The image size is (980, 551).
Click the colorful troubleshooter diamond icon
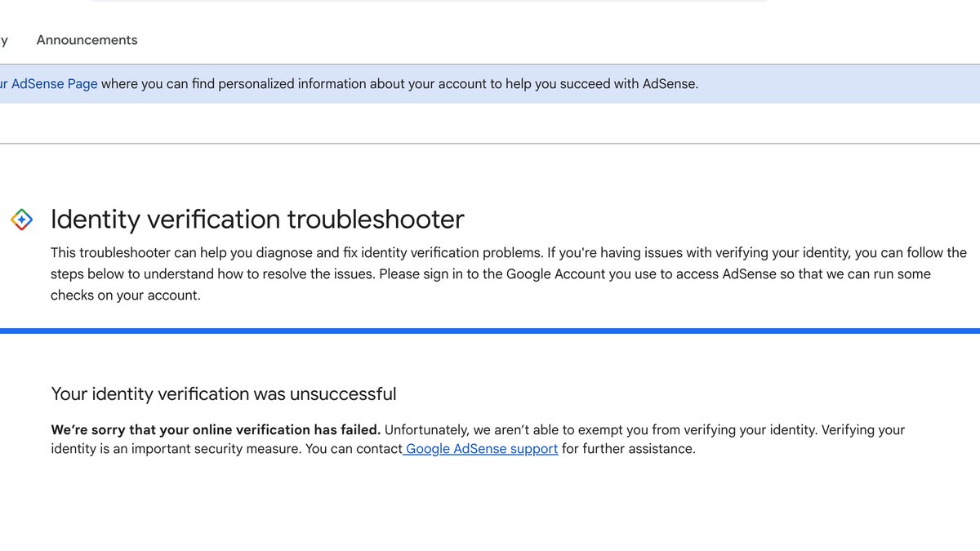[x=21, y=219]
